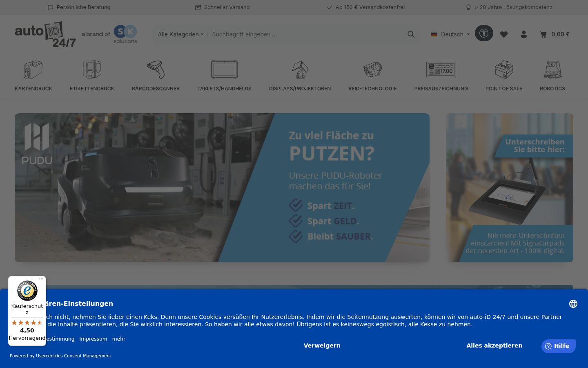The height and width of the screenshot is (368, 588).
Task: Click the search magnifier icon
Action: (411, 34)
